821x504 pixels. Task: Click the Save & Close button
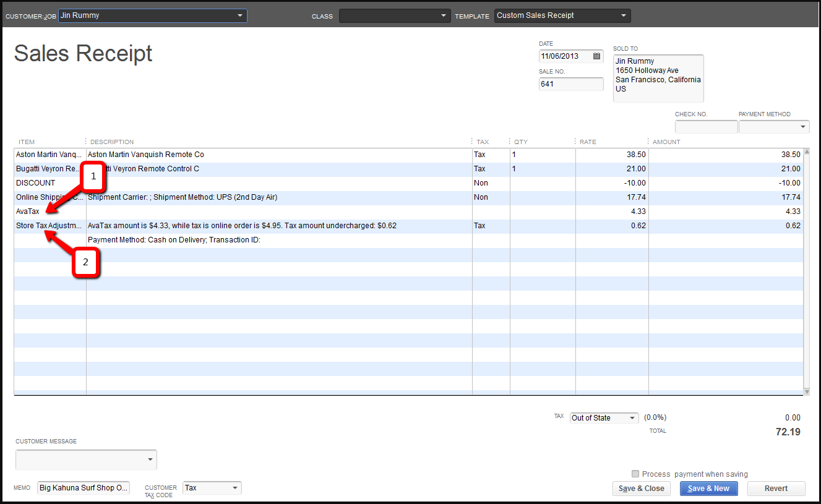[x=641, y=489]
